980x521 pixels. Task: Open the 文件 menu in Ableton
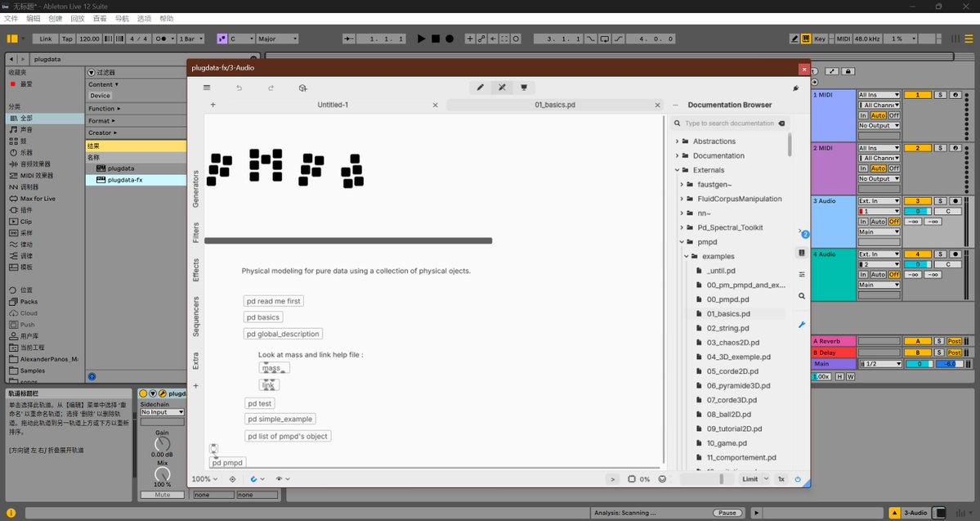click(11, 19)
